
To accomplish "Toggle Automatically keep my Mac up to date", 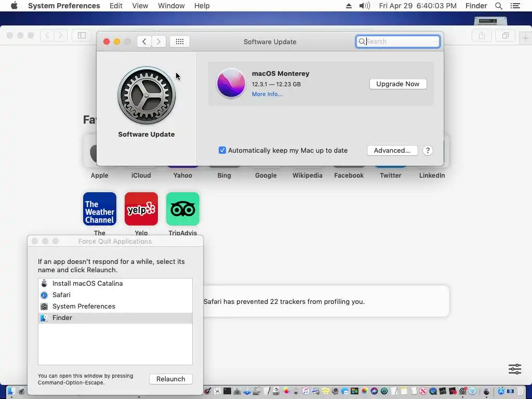I will [222, 150].
